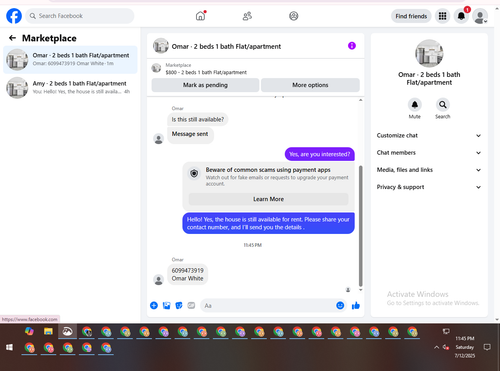This screenshot has height=371, width=500.
Task: Open the $800 Marketplace listing link
Action: click(x=206, y=69)
